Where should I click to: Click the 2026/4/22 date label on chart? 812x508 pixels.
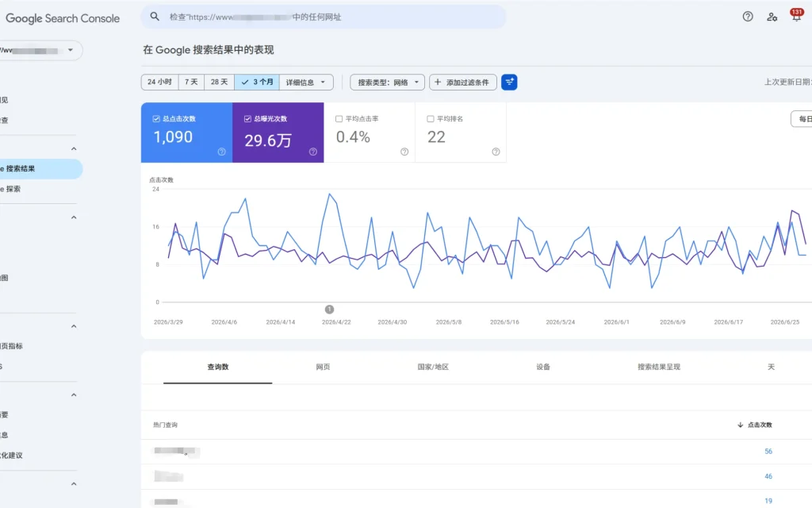point(336,322)
